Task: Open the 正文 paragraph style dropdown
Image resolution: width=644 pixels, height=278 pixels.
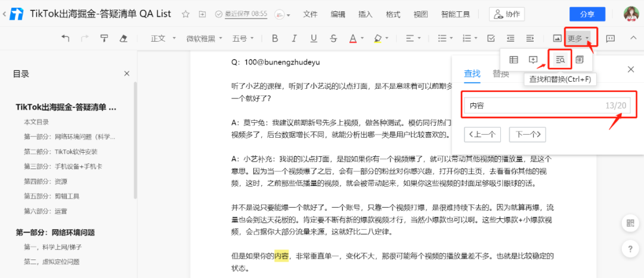Action: (163, 38)
